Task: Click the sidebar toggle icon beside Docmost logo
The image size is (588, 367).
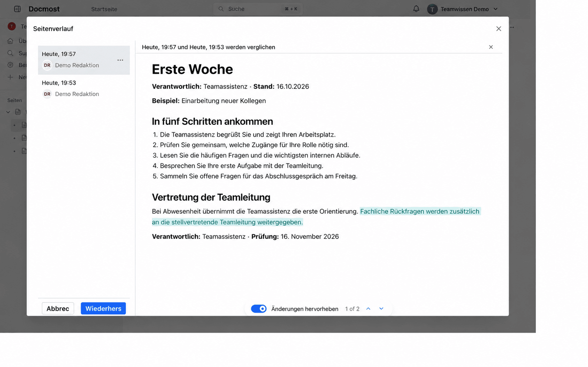Action: tap(17, 9)
